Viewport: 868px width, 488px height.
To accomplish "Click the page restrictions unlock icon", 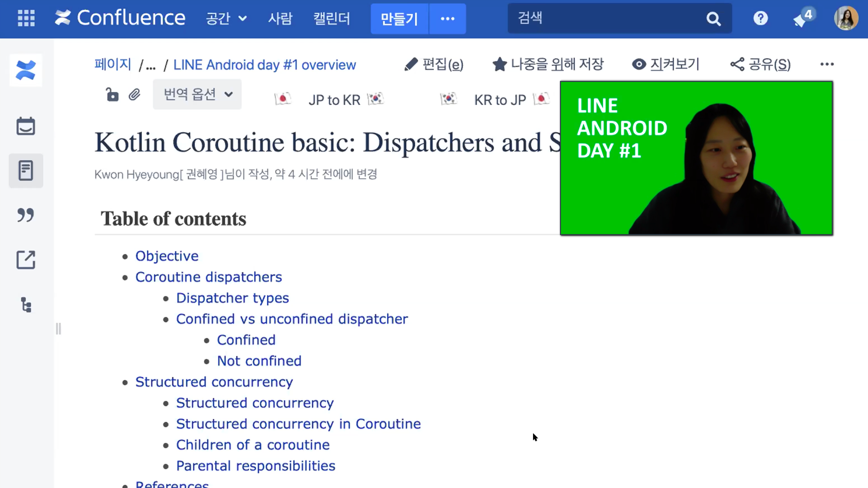I will [112, 95].
